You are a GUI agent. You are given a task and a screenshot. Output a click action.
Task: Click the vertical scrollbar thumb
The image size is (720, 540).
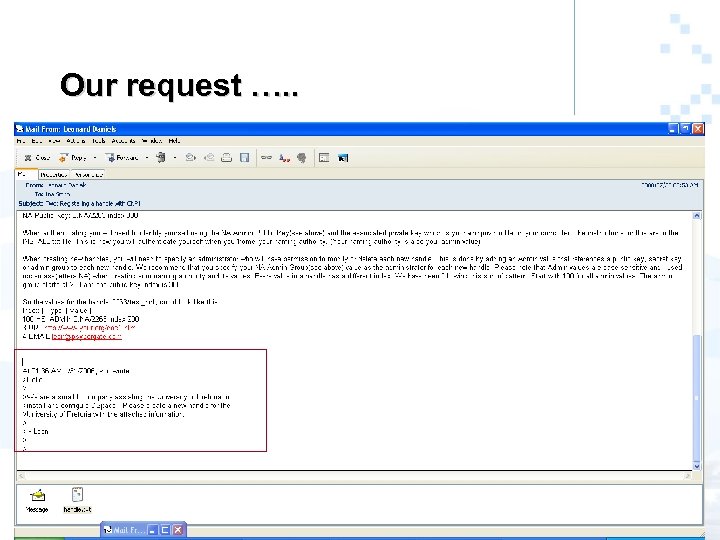pyautogui.click(x=697, y=397)
